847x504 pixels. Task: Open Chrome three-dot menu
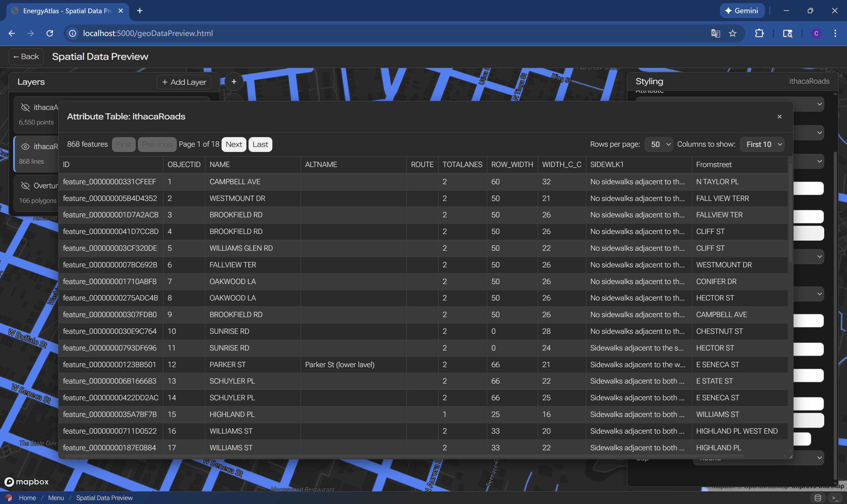835,33
